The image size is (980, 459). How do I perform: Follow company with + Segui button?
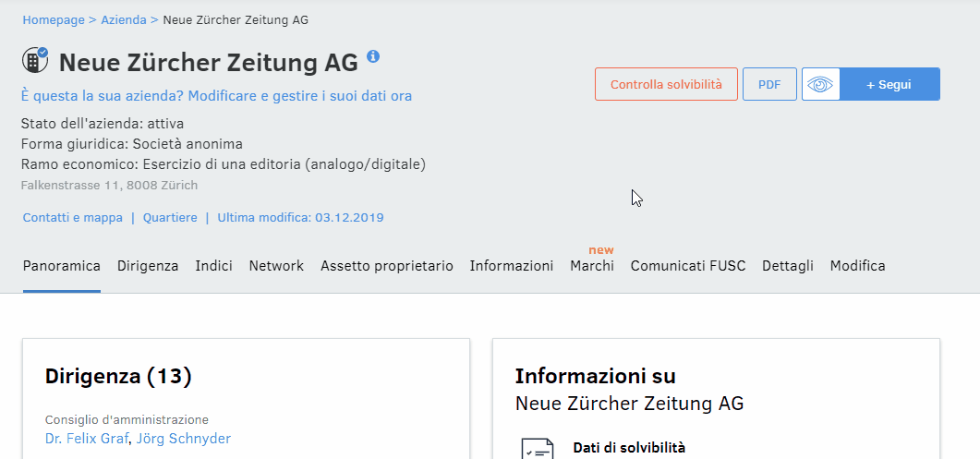tap(889, 84)
